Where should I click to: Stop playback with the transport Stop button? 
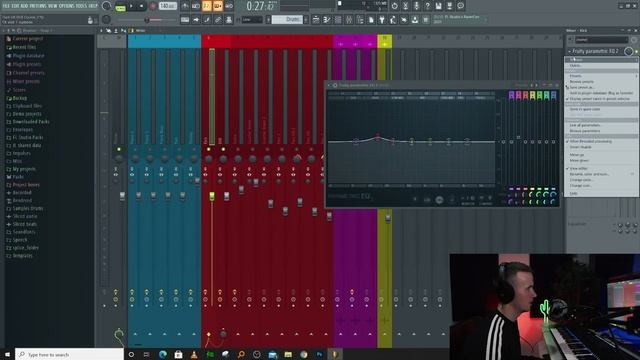[142, 6]
